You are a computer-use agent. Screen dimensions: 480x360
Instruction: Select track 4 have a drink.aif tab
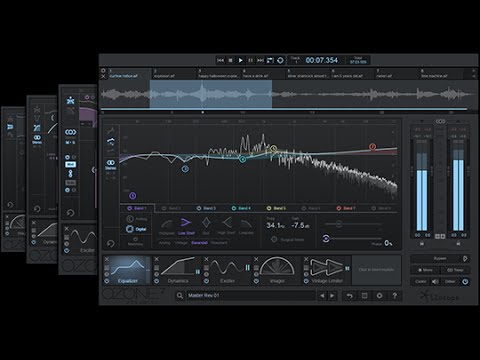[x=263, y=74]
